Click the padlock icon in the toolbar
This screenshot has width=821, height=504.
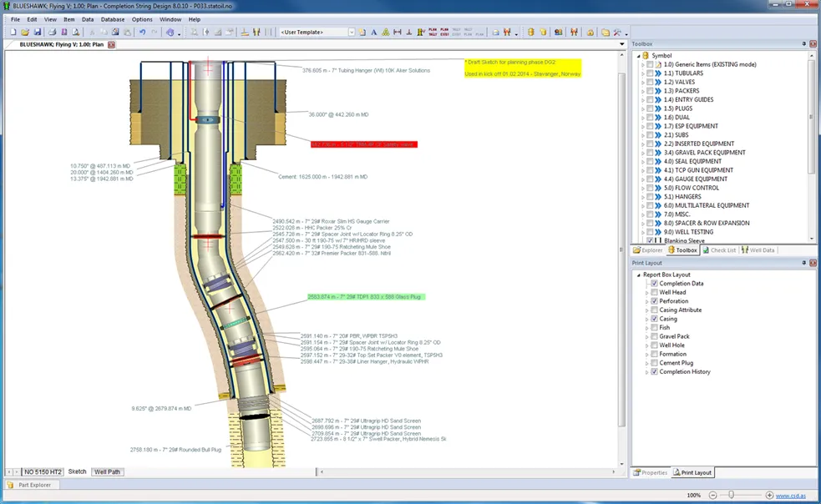[x=590, y=33]
